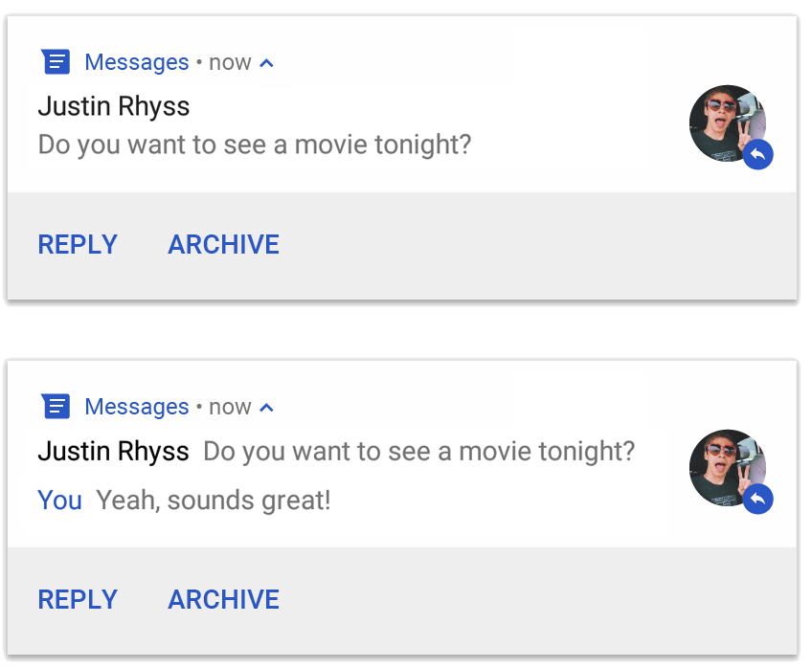Tap the reply arrow badge on bottom avatar
The image size is (812, 668).
click(757, 499)
